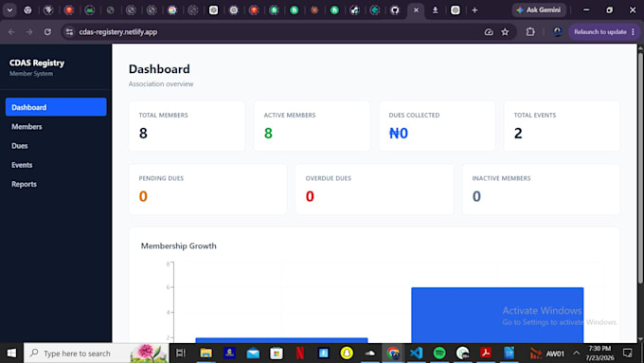Open Members in the sidebar
The width and height of the screenshot is (644, 363).
(x=56, y=127)
